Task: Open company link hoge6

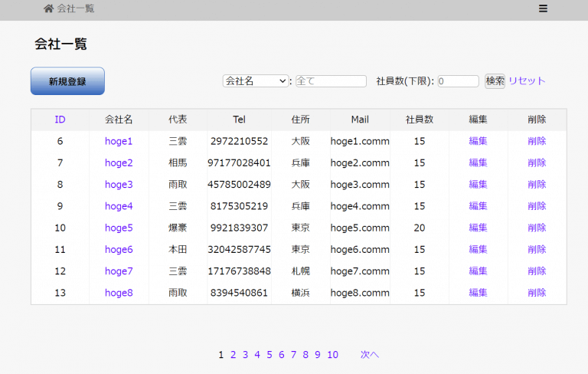Action: click(119, 249)
